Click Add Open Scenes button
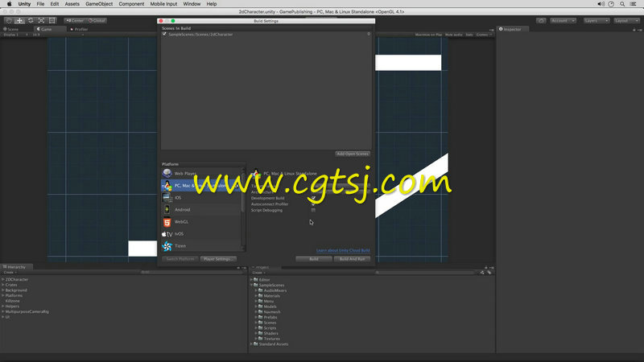 353,154
